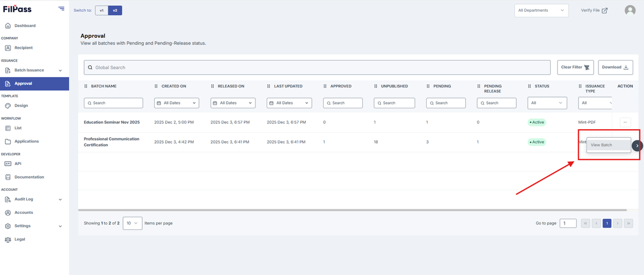Screen dimensions: 644x275
Task: Focus the Go to page input
Action: tap(568, 223)
